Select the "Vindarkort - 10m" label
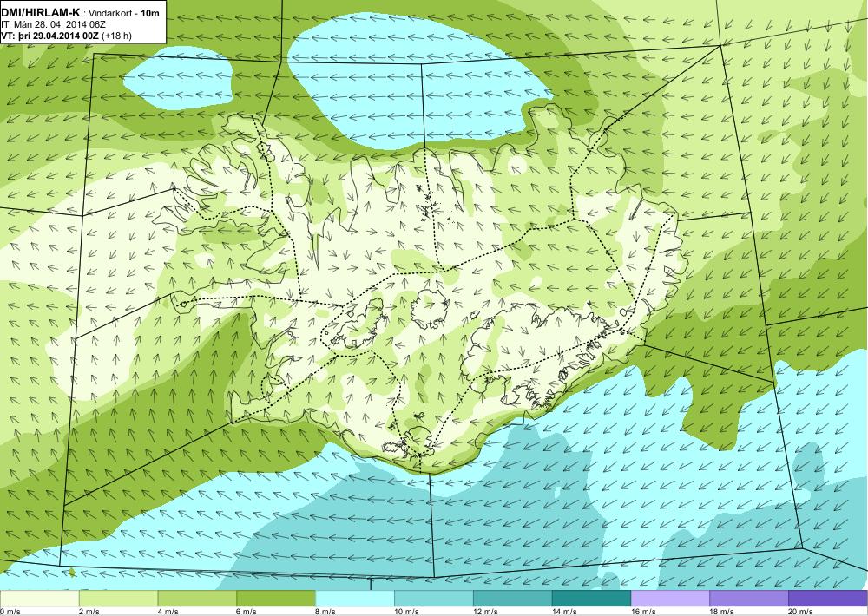Image resolution: width=868 pixels, height=616 pixels. tap(123, 13)
